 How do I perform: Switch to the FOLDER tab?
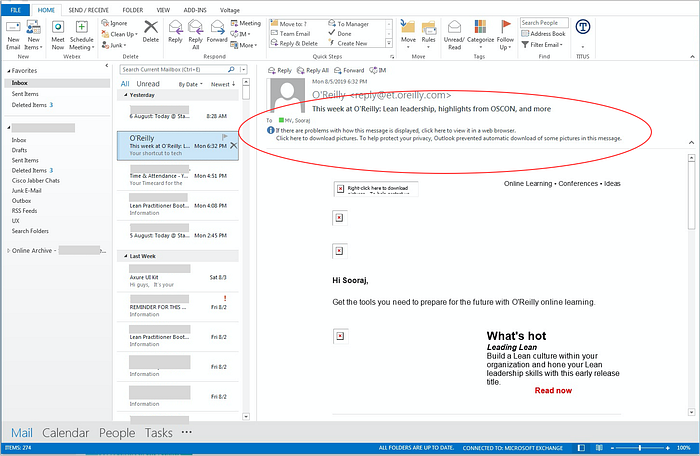pyautogui.click(x=133, y=10)
